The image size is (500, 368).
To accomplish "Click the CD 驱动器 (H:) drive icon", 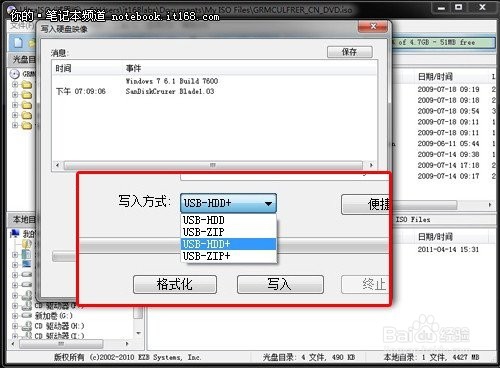I will click(x=27, y=326).
